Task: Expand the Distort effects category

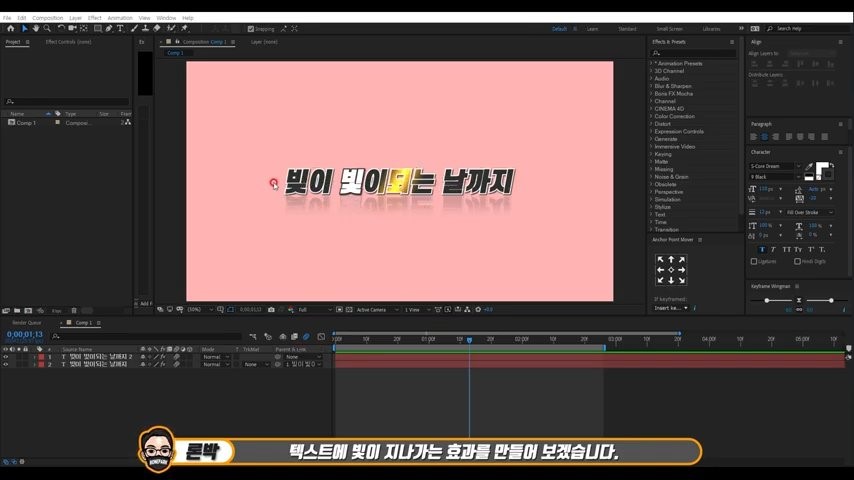Action: 651,124
